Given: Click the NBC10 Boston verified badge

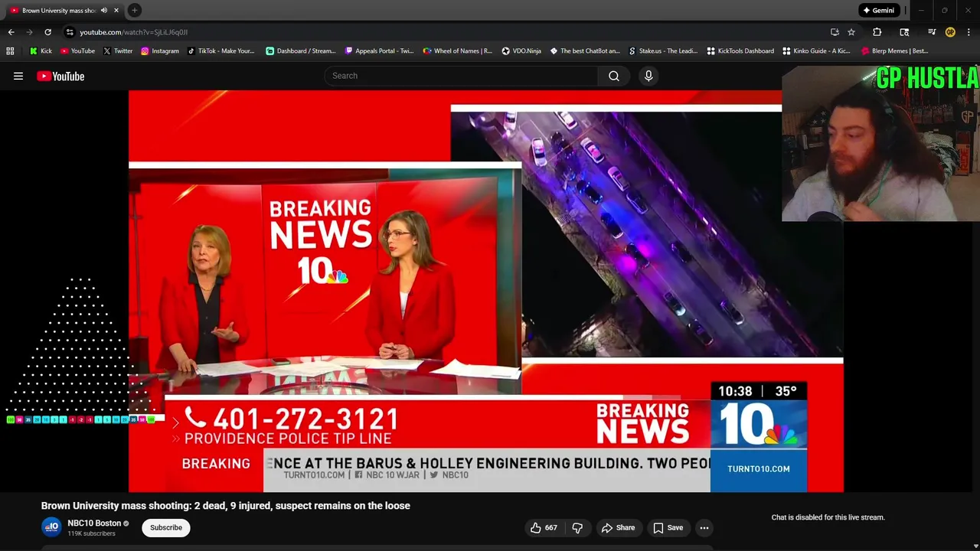Looking at the screenshot, I should coord(126,523).
